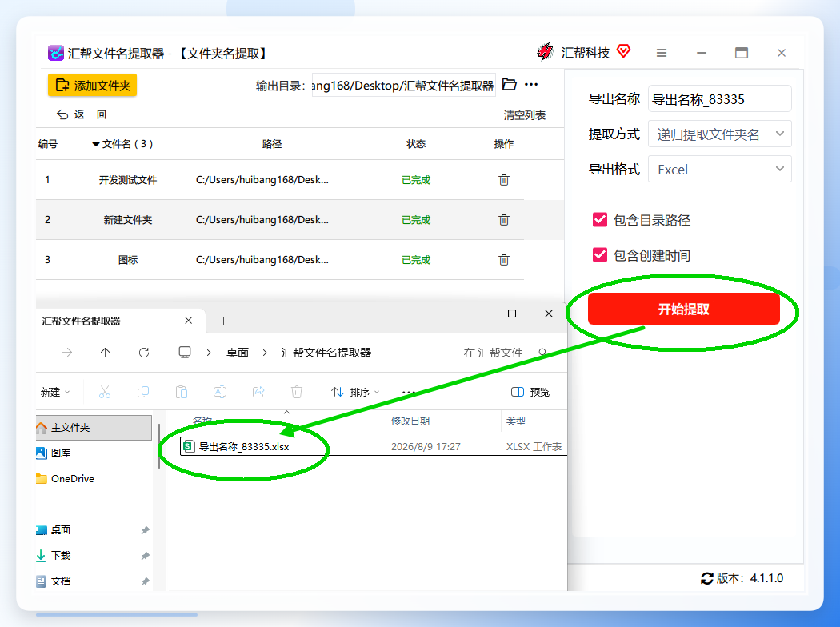Image resolution: width=840 pixels, height=627 pixels.
Task: Select 主文件夹 in the navigation pane
Action: 94,427
